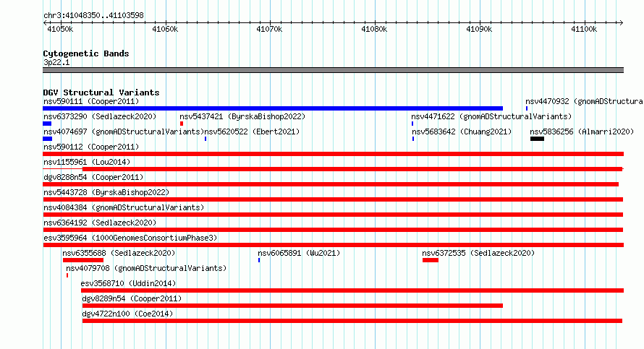Screen dimensions: 644x349
Task: Click the nsv5437421 (ByrskaBishop2022) label
Action: click(242, 116)
